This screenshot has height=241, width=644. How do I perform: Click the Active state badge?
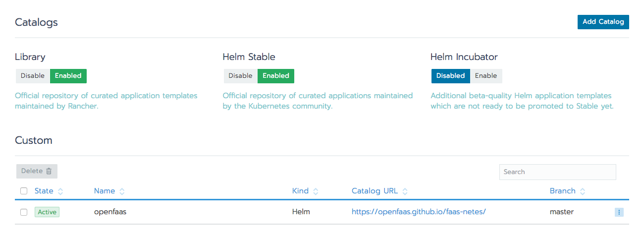pos(47,212)
